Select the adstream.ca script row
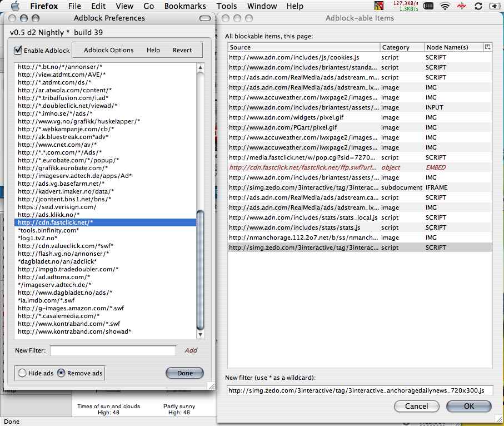The height and width of the screenshot is (426, 504). 360,197
